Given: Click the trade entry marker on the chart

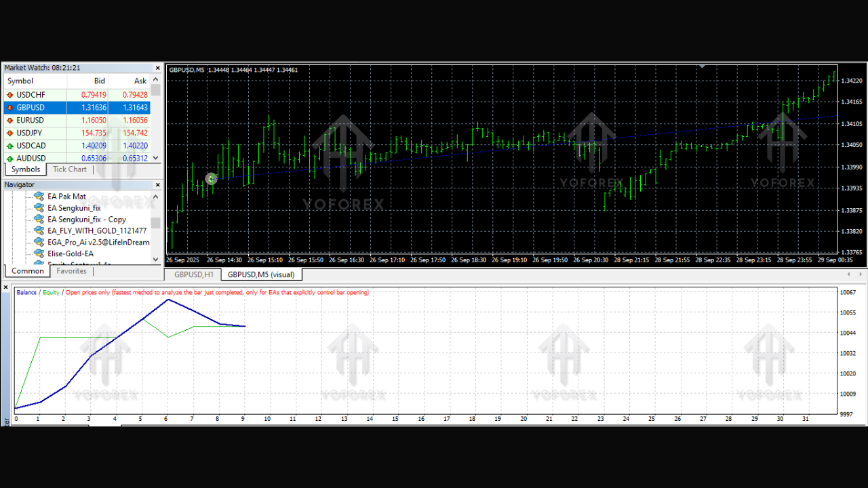Looking at the screenshot, I should pyautogui.click(x=212, y=178).
